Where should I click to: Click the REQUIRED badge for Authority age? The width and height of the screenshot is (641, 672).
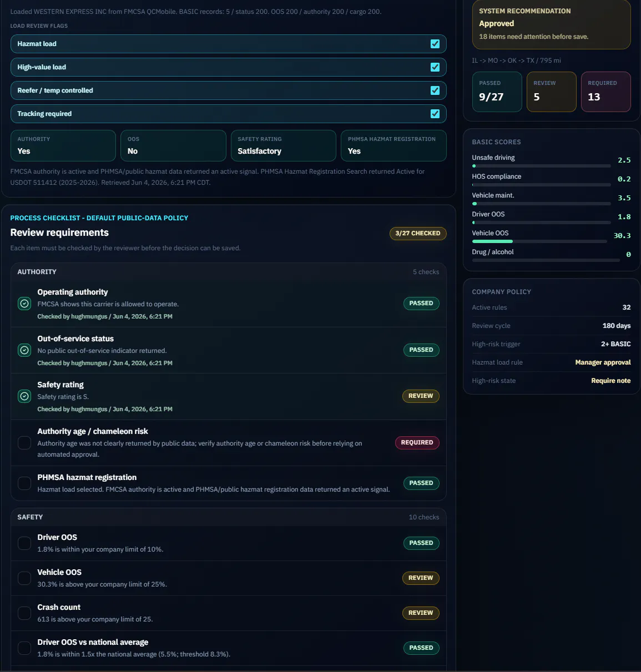click(x=417, y=443)
